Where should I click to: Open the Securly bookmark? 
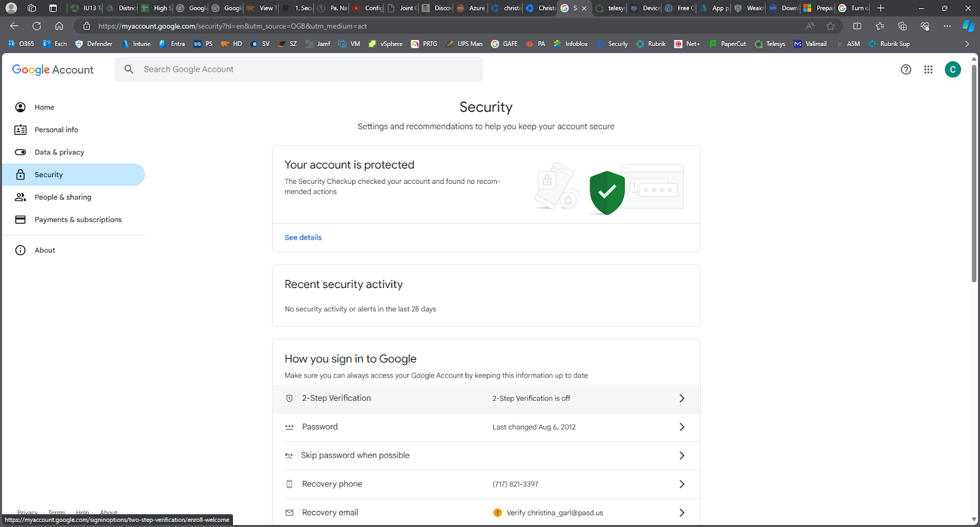(612, 44)
